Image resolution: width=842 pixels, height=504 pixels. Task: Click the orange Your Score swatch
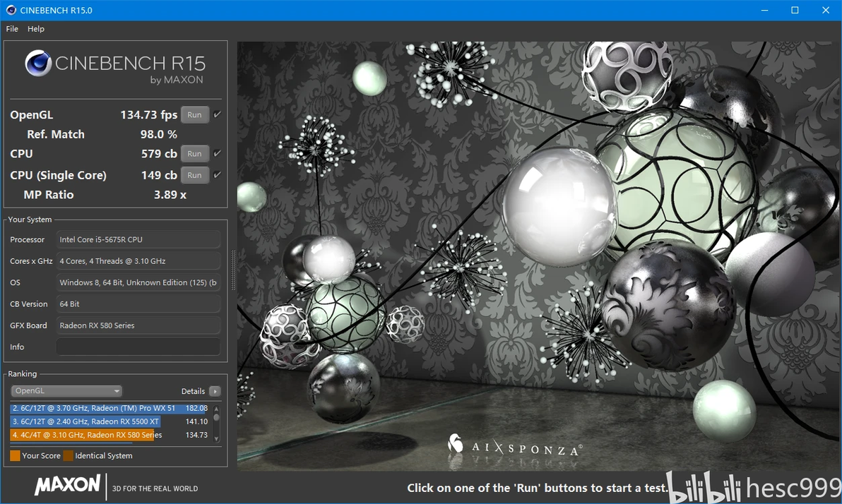coord(15,456)
